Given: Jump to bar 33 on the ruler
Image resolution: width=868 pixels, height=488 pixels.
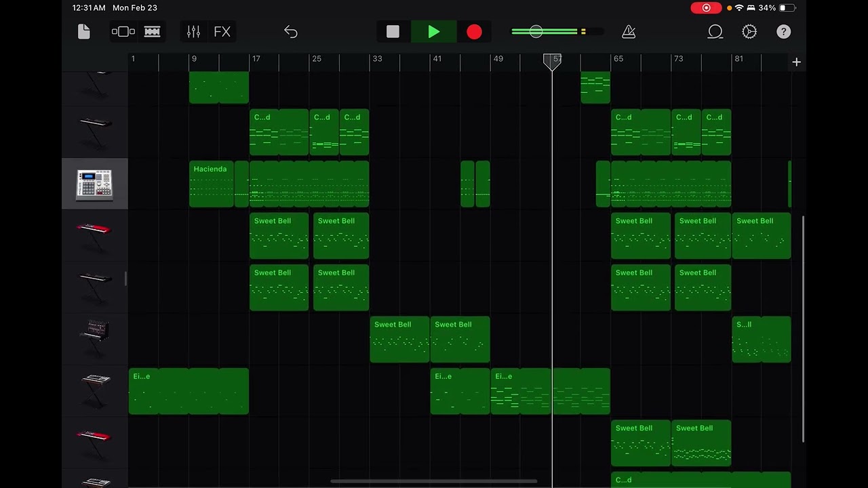Looking at the screenshot, I should (377, 59).
